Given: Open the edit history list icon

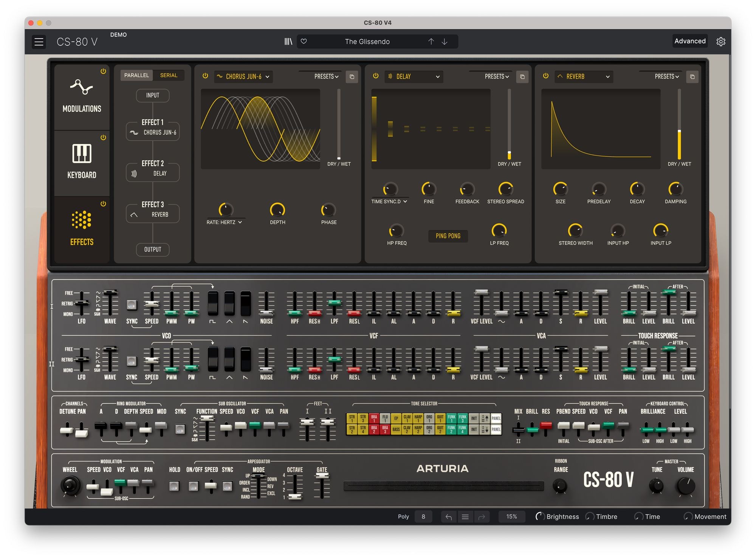Looking at the screenshot, I should [x=465, y=517].
